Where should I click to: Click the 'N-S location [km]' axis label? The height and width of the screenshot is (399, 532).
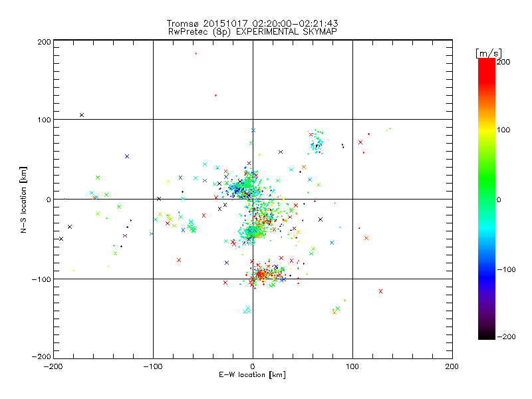tap(23, 199)
